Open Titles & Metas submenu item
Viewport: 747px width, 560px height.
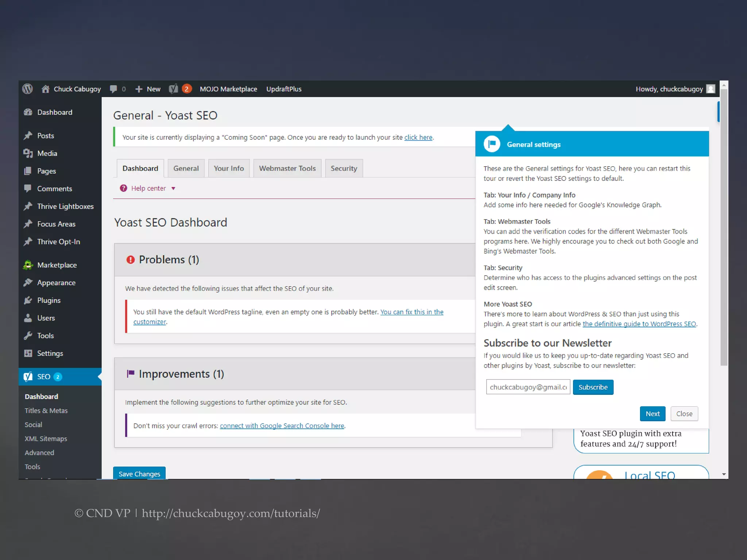(x=46, y=411)
